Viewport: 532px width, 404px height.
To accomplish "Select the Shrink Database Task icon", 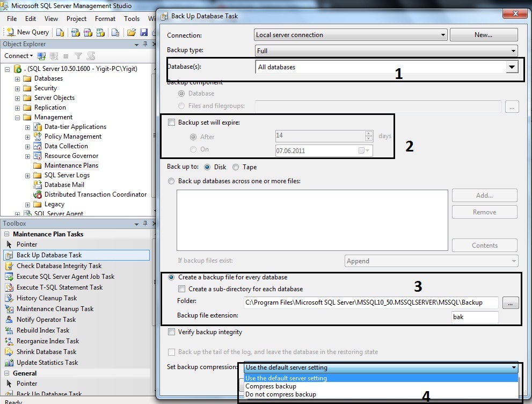I will (9, 352).
